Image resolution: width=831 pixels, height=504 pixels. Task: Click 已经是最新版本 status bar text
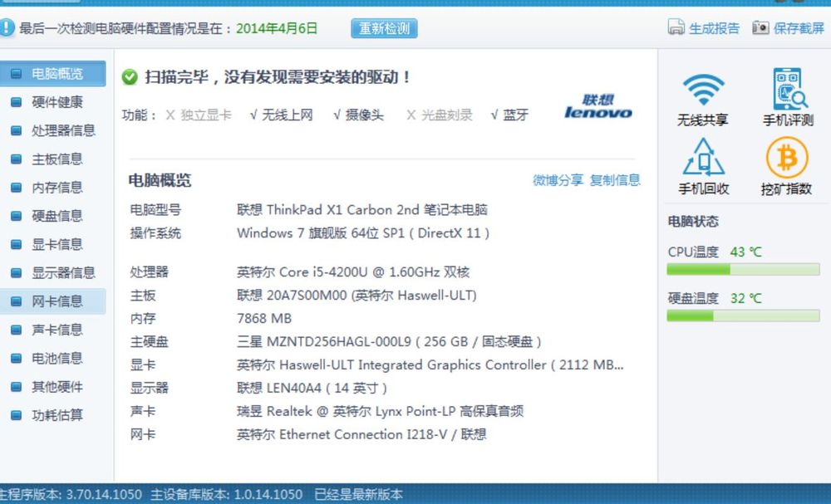coord(358,495)
